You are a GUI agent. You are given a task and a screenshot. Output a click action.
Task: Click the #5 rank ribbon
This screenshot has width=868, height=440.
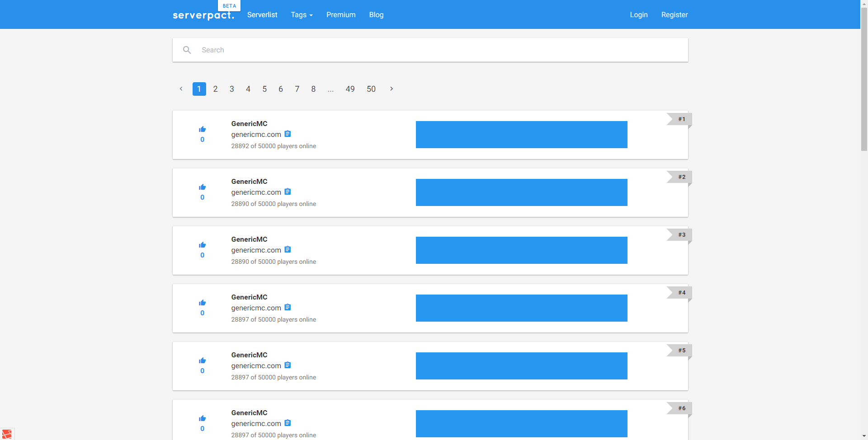tap(679, 351)
